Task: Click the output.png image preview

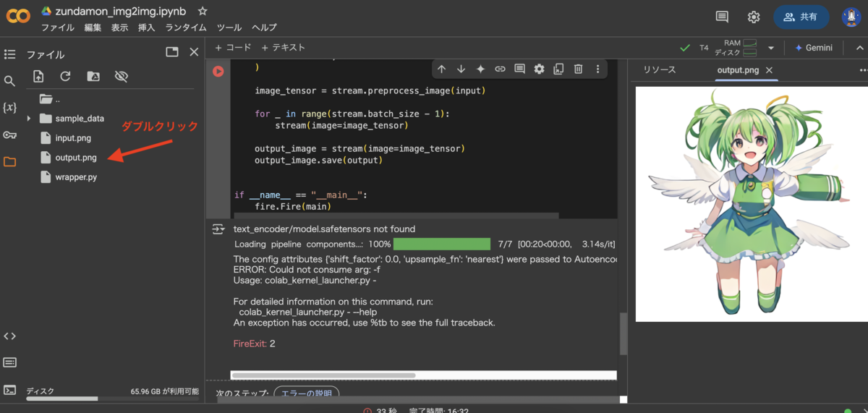Action: pyautogui.click(x=752, y=204)
